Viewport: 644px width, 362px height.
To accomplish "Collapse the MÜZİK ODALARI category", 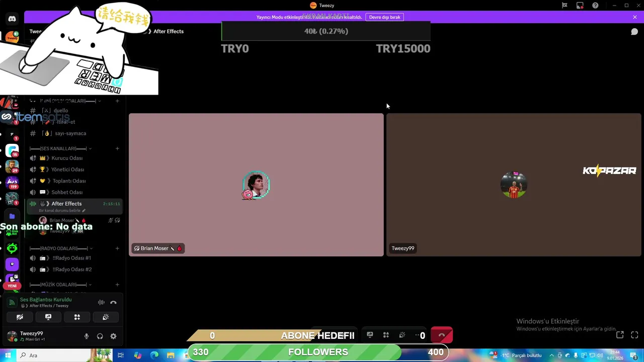I will click(60, 285).
